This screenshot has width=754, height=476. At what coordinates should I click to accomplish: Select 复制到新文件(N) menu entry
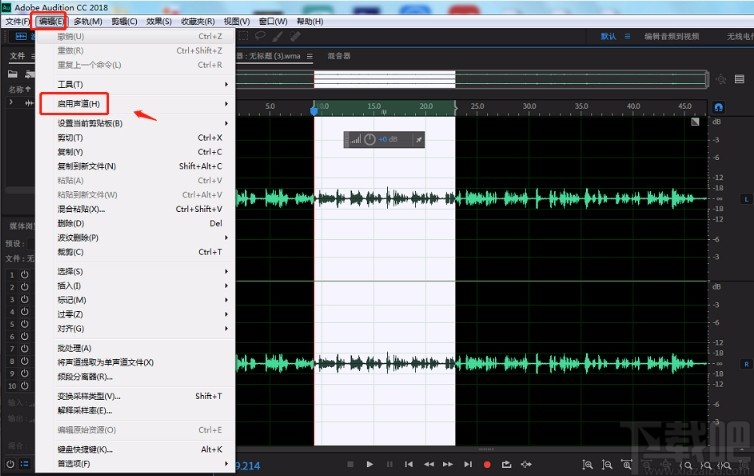tap(136, 166)
